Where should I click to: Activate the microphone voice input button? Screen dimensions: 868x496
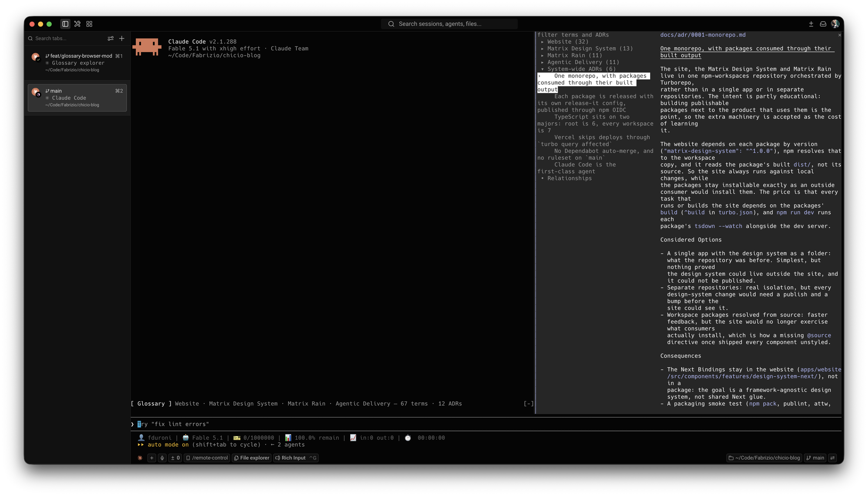[x=162, y=458]
